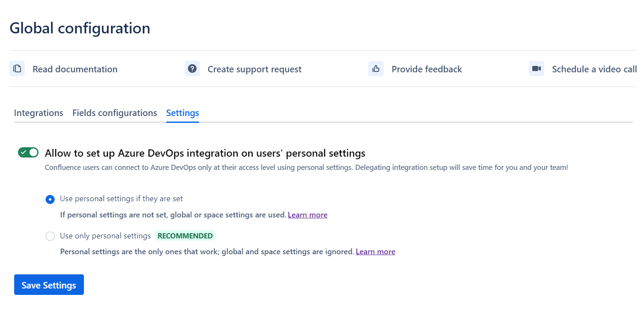Switch to the Integrations tab
The width and height of the screenshot is (644, 324).
39,113
